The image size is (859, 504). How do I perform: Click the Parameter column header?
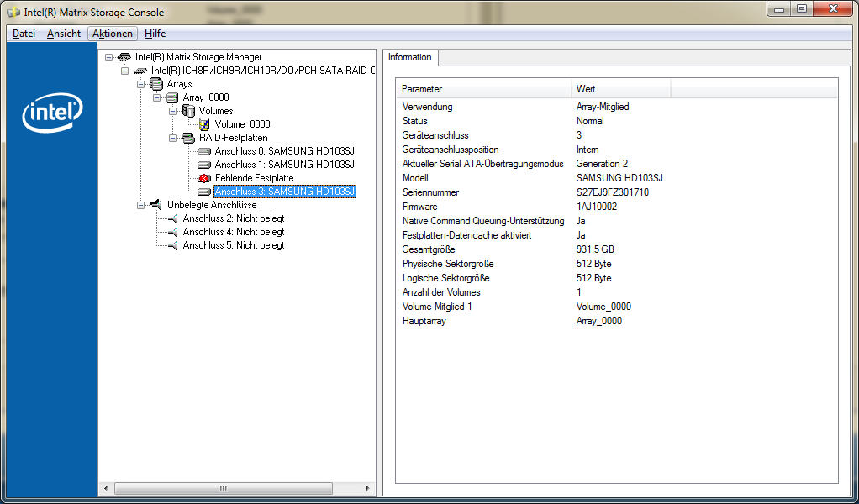pyautogui.click(x=484, y=89)
